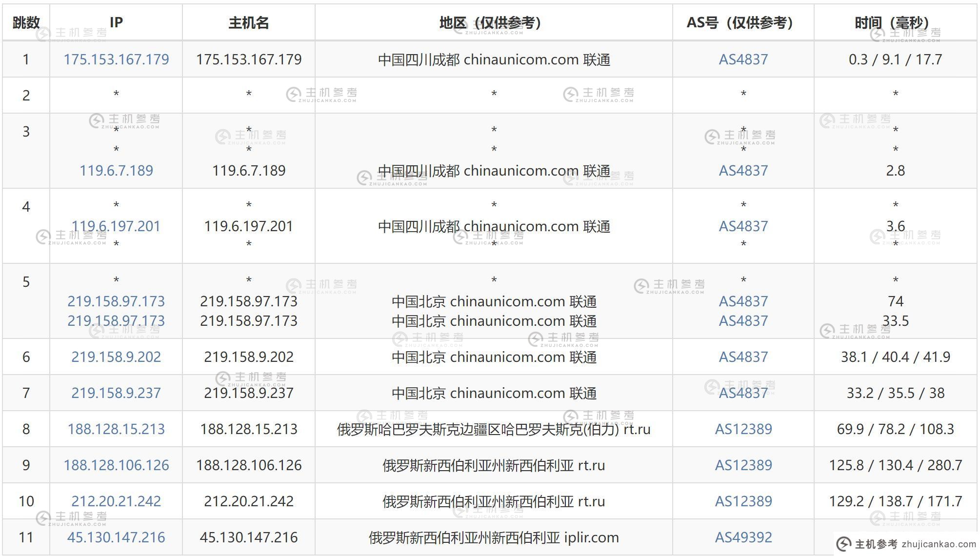980x556 pixels.
Task: Open IP link 119.6.197.201 in hop 4
Action: click(116, 226)
